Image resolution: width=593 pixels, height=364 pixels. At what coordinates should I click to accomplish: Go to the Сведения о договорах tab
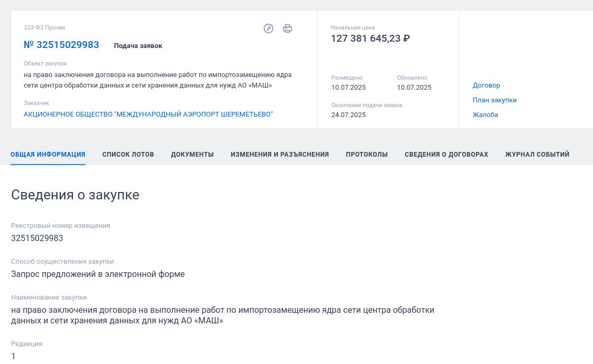446,154
